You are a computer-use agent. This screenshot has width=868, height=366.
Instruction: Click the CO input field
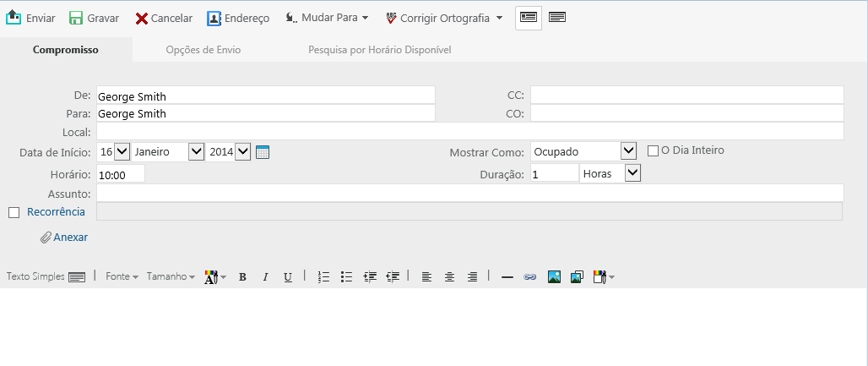point(687,113)
